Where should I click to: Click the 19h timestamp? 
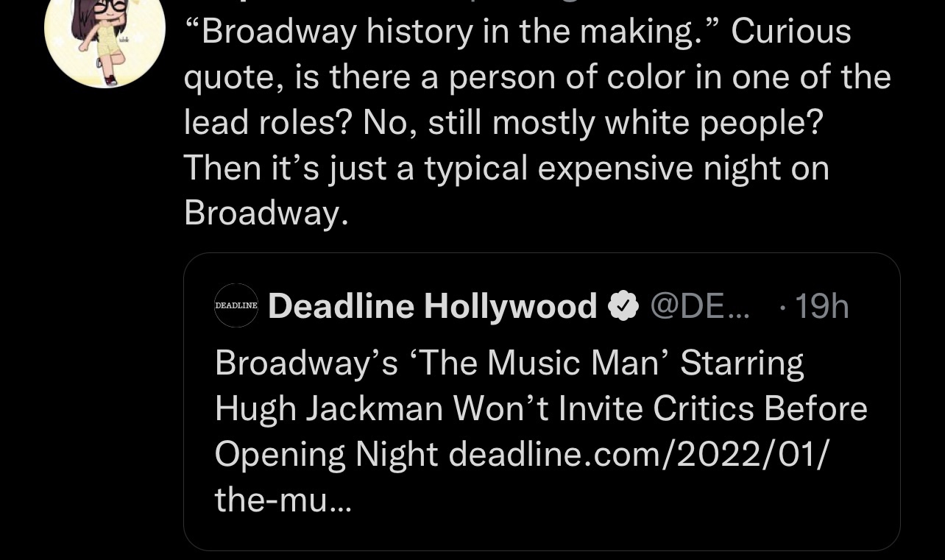(821, 306)
